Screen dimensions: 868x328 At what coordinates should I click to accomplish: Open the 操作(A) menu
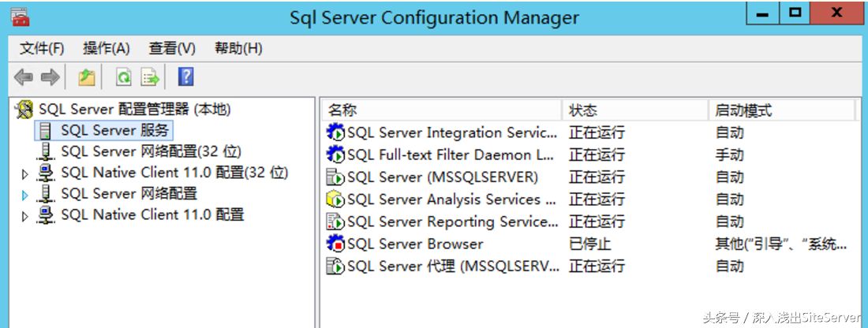tap(107, 49)
